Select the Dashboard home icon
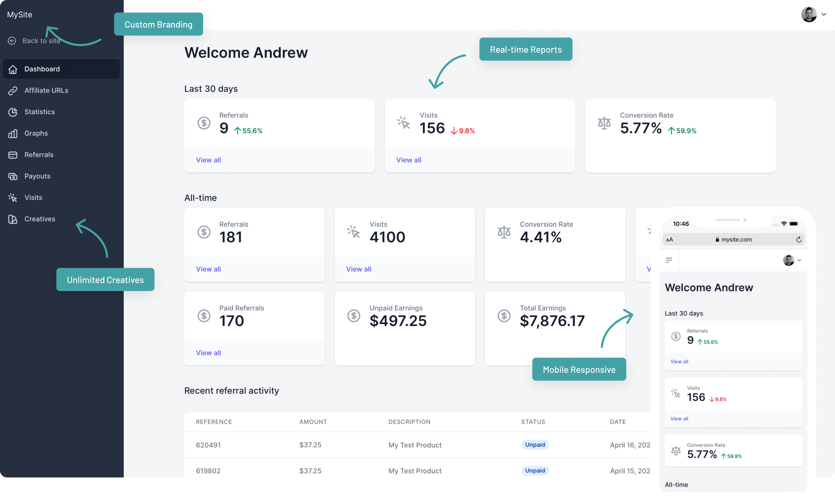835x504 pixels. [13, 69]
